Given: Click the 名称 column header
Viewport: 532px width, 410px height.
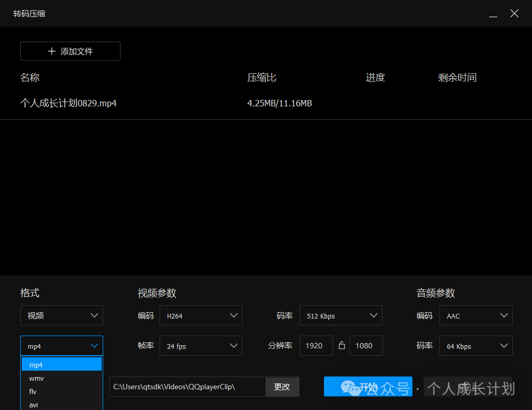Looking at the screenshot, I should pyautogui.click(x=30, y=77).
